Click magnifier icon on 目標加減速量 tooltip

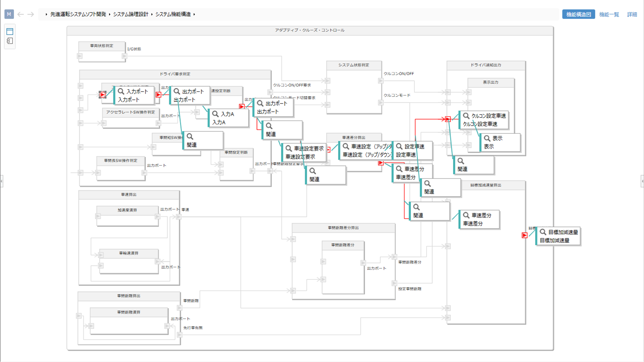(x=543, y=232)
